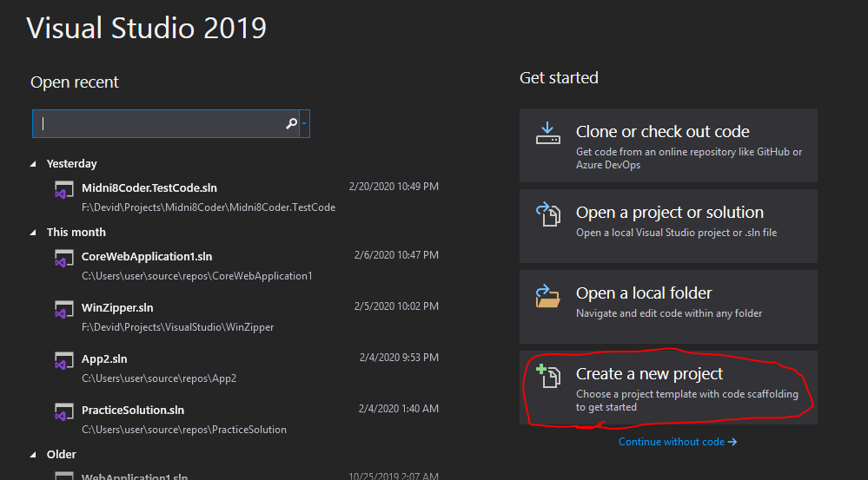Collapse the This month group
Viewport: 868px width, 480px height.
pos(33,233)
